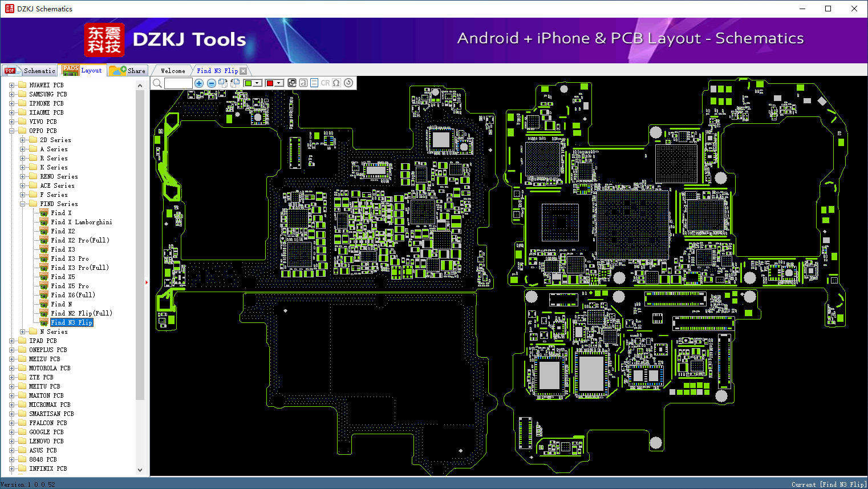Screen dimensions: 868x489
Task: Select the LENOVO PCB folder
Action: (x=46, y=441)
